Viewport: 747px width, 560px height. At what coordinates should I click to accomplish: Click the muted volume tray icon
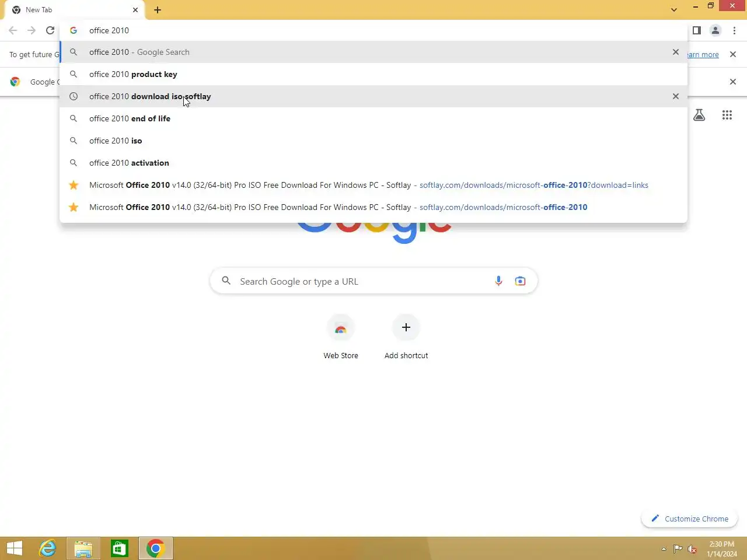pyautogui.click(x=692, y=549)
